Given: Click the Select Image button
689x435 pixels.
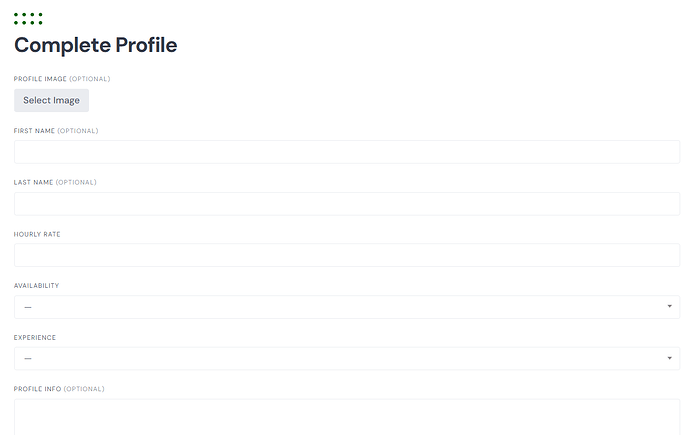Looking at the screenshot, I should pos(51,100).
